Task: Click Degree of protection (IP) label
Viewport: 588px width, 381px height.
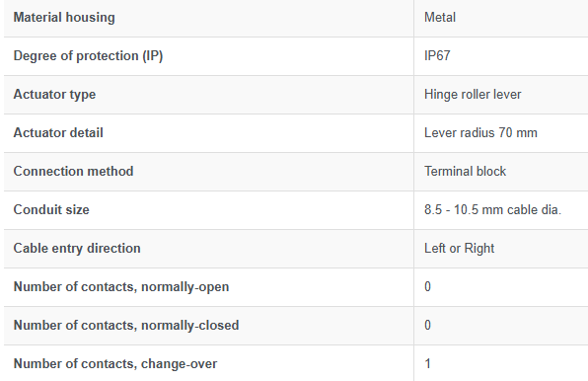Action: [88, 56]
